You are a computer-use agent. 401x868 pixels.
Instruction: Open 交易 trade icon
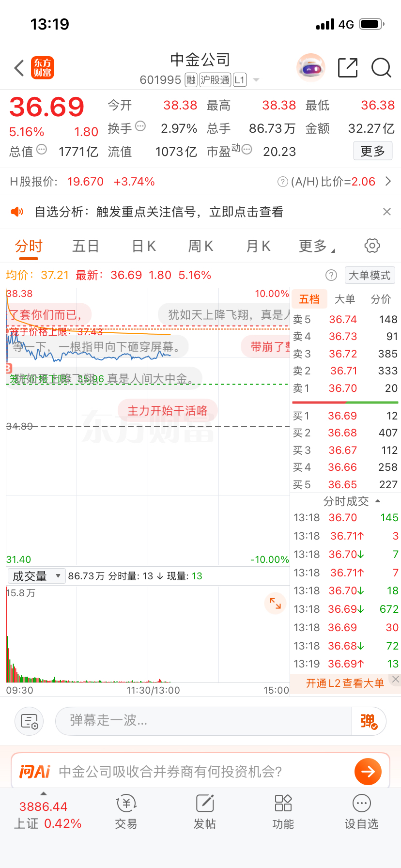(x=126, y=812)
